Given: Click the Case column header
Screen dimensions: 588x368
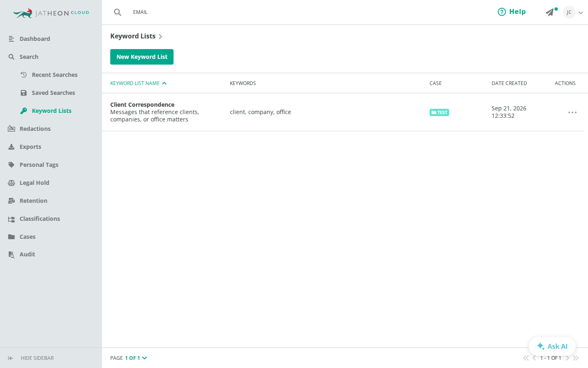Looking at the screenshot, I should [436, 83].
